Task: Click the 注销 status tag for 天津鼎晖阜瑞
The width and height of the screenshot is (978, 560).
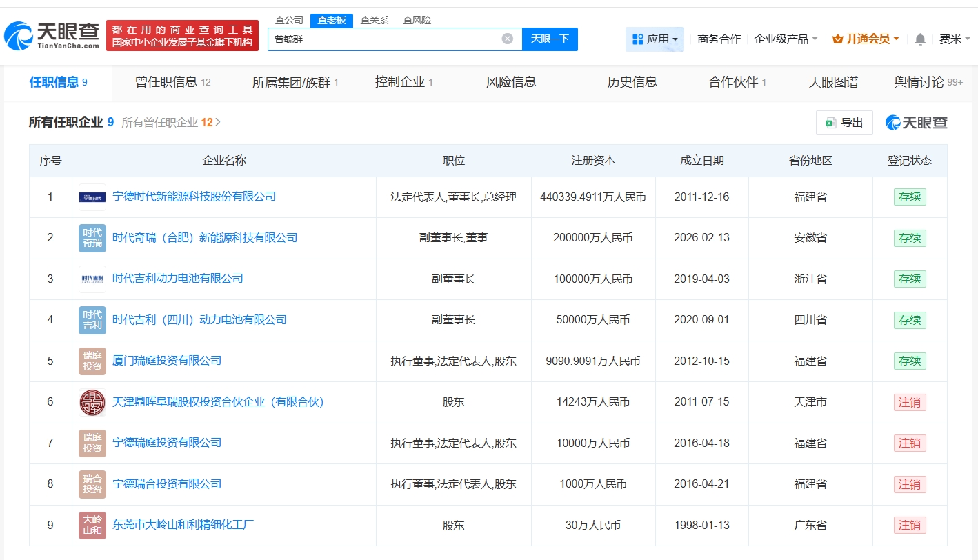Action: click(x=910, y=402)
